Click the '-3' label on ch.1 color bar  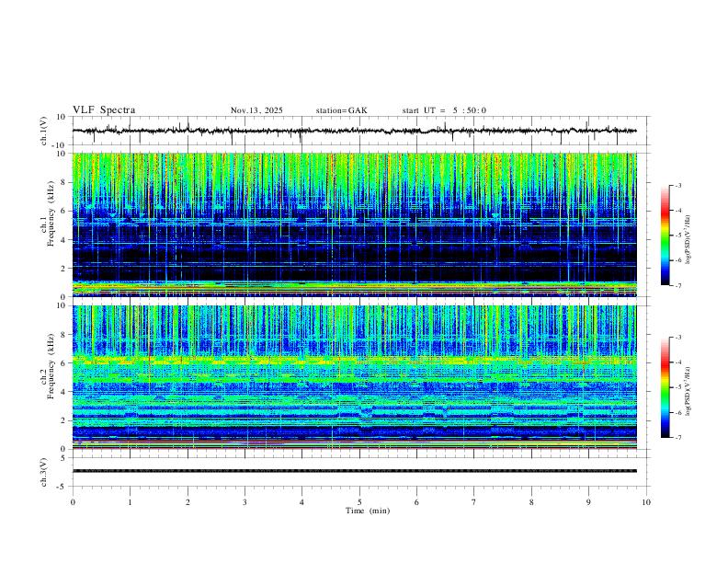coord(677,185)
